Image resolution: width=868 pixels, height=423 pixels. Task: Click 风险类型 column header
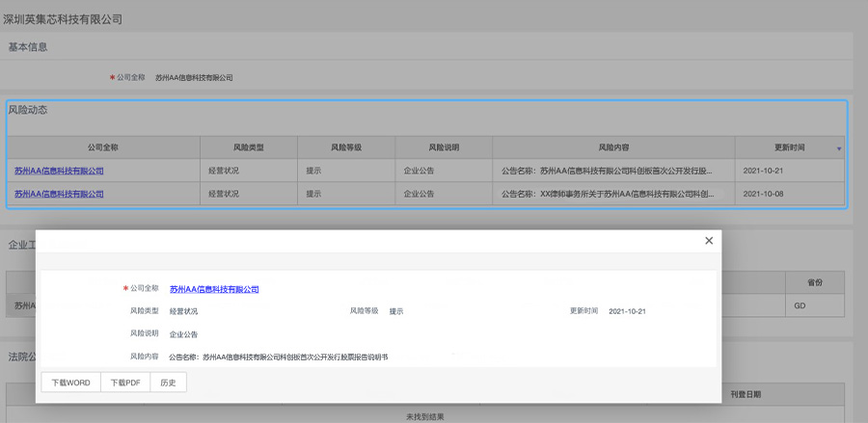pyautogui.click(x=249, y=147)
